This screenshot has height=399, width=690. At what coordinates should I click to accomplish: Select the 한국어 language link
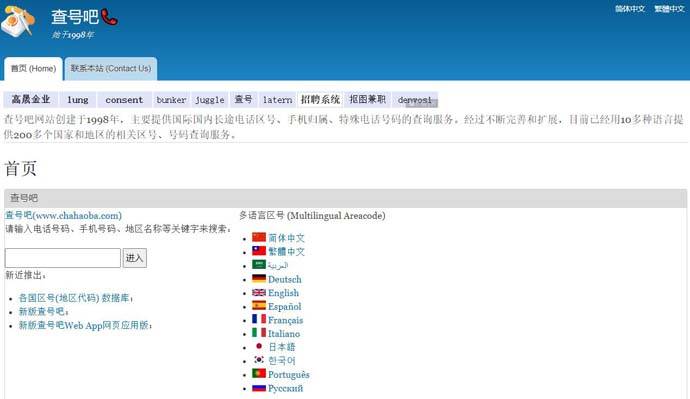(x=282, y=361)
